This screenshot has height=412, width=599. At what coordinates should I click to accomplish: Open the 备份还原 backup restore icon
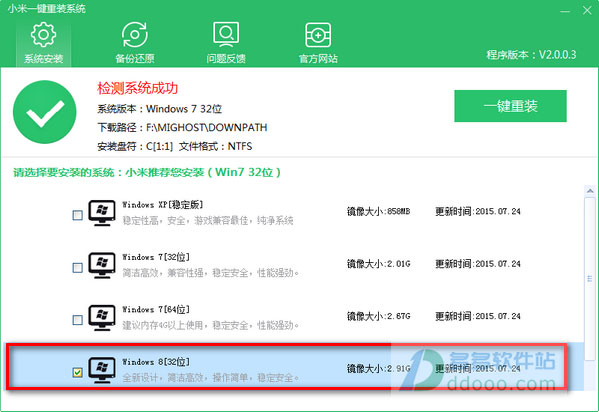(135, 43)
